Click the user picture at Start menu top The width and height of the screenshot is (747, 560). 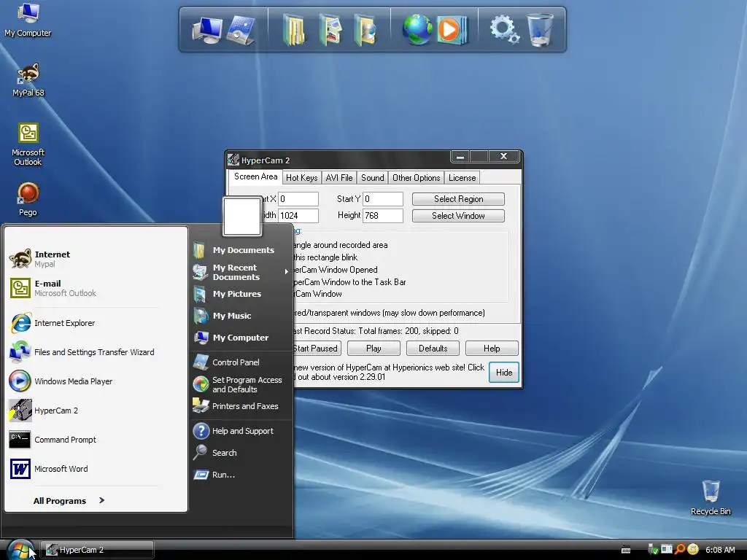coord(242,216)
